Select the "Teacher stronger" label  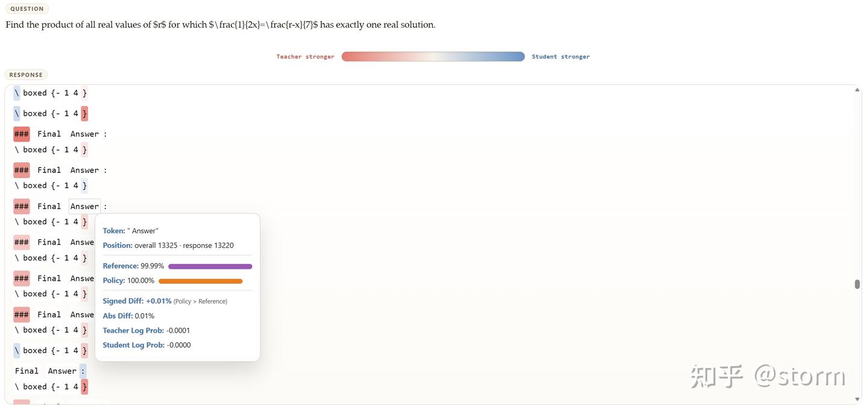[x=304, y=56]
